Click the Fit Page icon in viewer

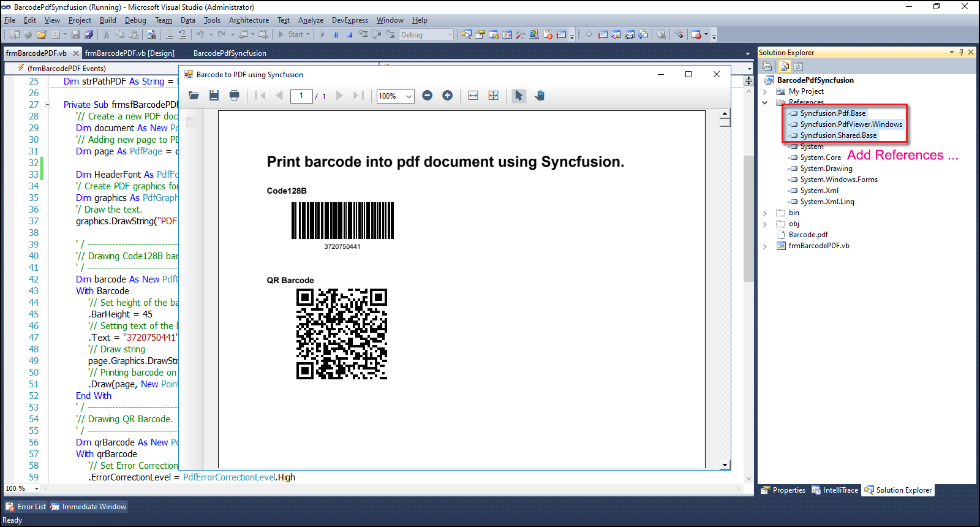(x=493, y=96)
